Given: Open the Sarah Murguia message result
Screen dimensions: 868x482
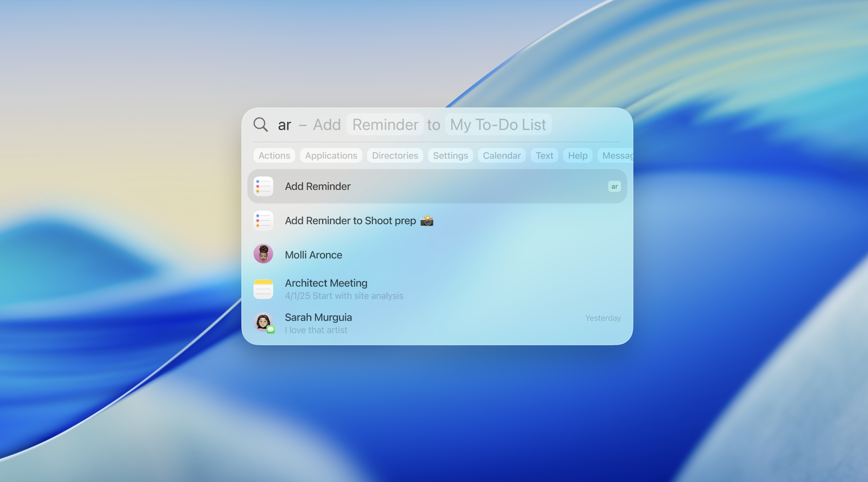Looking at the screenshot, I should click(437, 323).
